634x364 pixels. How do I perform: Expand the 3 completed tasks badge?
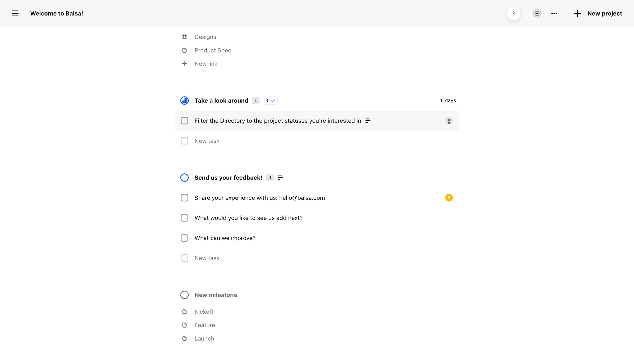(270, 101)
